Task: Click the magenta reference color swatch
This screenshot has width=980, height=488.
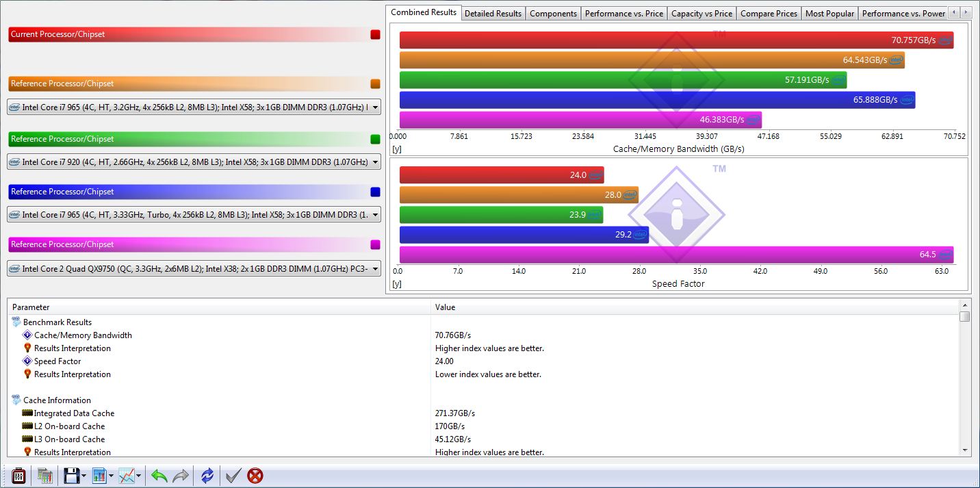Action: 375,244
